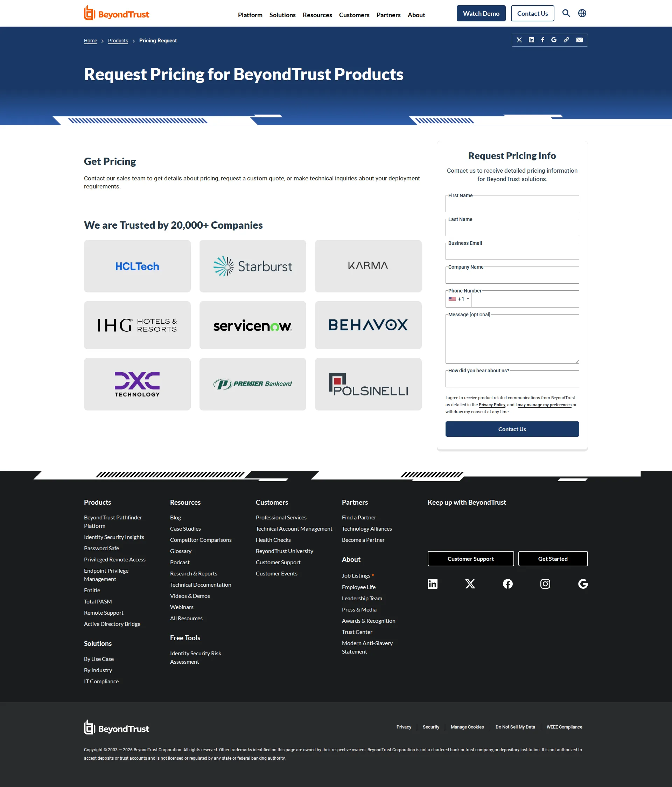Click the Facebook share icon near breadcrumb
The image size is (672, 787).
point(542,40)
